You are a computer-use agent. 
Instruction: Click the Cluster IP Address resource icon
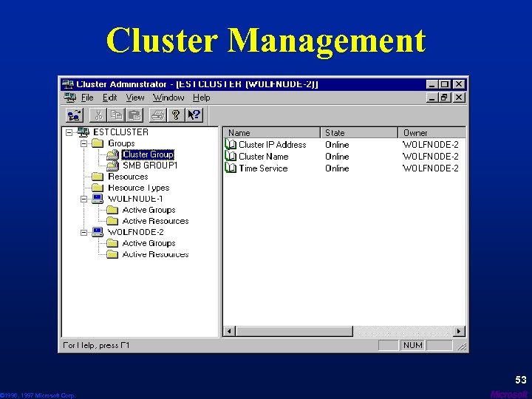[x=231, y=145]
